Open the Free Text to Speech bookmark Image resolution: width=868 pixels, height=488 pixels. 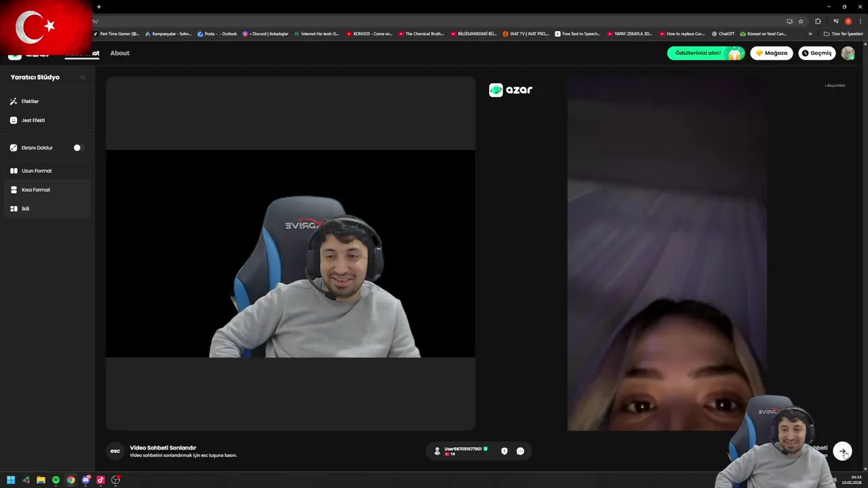pyautogui.click(x=578, y=34)
